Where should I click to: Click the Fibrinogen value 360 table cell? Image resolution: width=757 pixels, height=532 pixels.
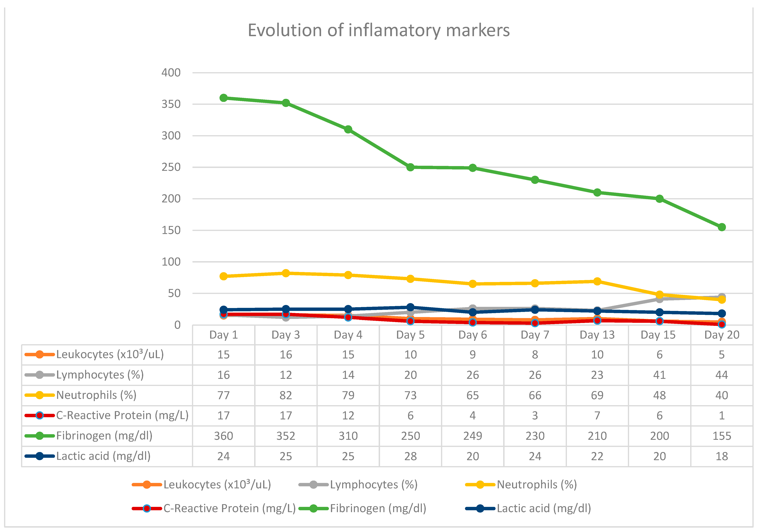point(224,436)
